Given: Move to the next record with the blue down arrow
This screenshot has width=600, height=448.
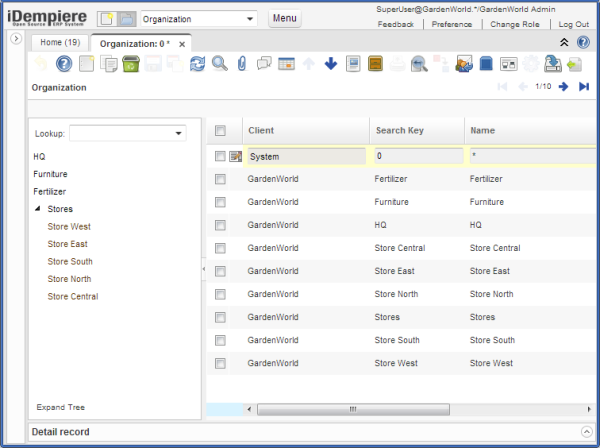Looking at the screenshot, I should pos(331,64).
